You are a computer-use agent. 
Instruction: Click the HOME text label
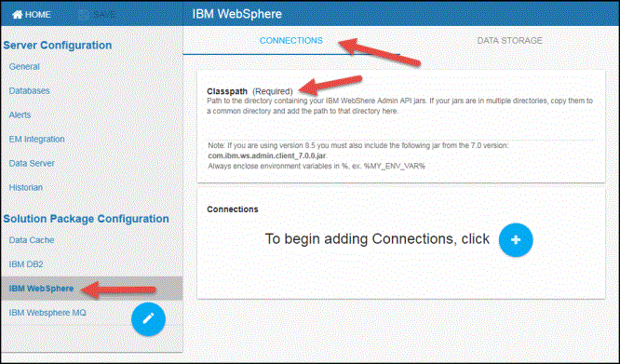coord(38,15)
